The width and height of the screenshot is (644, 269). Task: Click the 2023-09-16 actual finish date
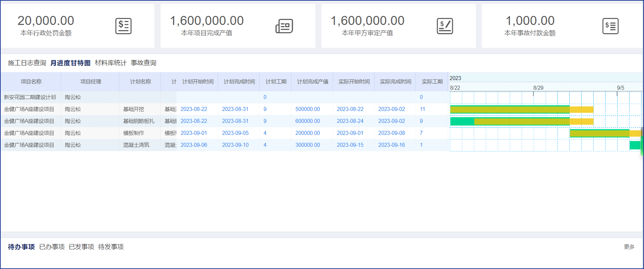click(x=392, y=145)
